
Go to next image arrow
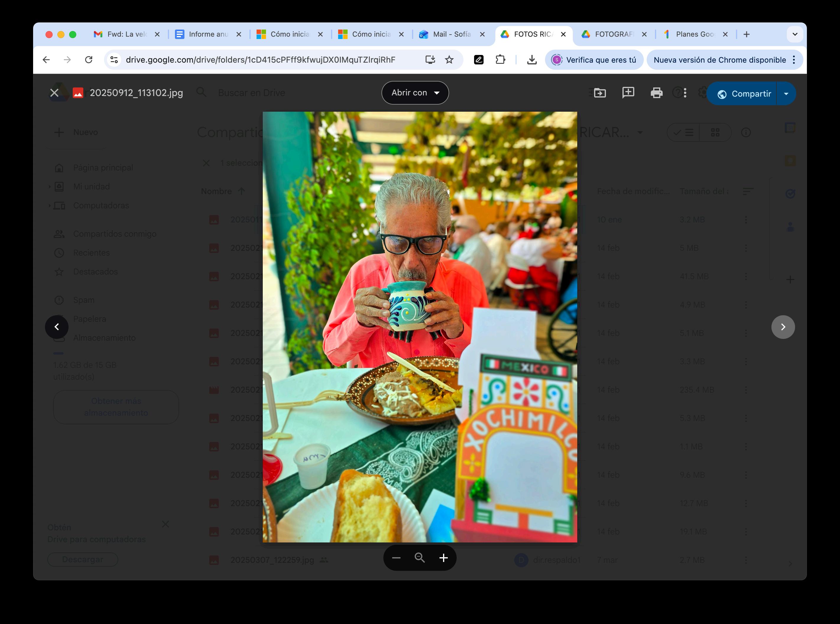[x=783, y=327]
